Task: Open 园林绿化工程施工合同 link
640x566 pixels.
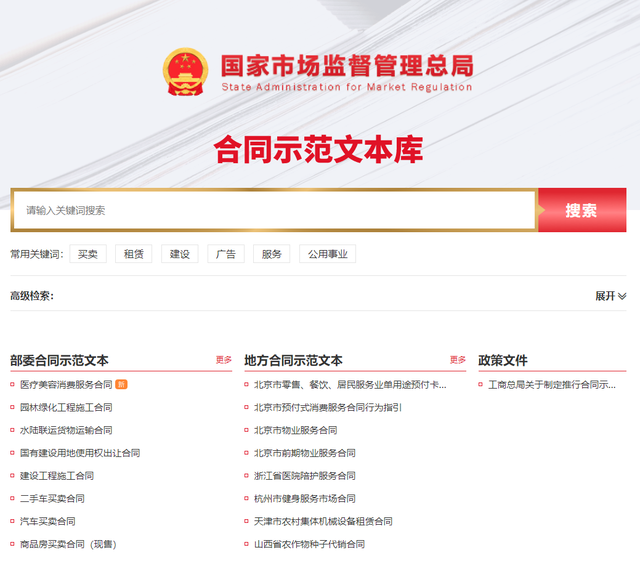Action: [66, 407]
